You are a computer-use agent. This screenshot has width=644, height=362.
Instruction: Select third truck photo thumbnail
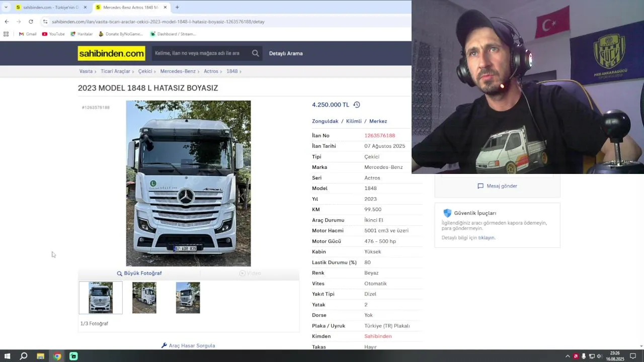pyautogui.click(x=188, y=298)
